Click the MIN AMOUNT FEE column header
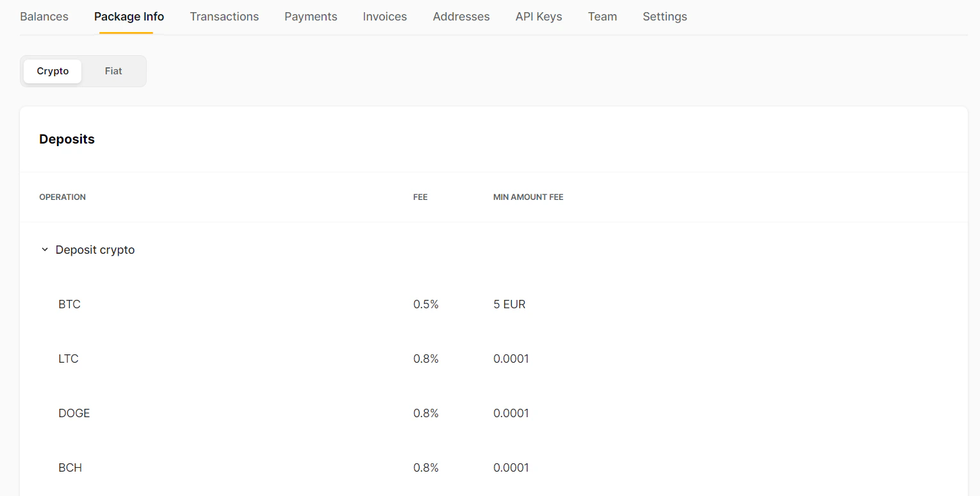The image size is (980, 496). (x=528, y=197)
